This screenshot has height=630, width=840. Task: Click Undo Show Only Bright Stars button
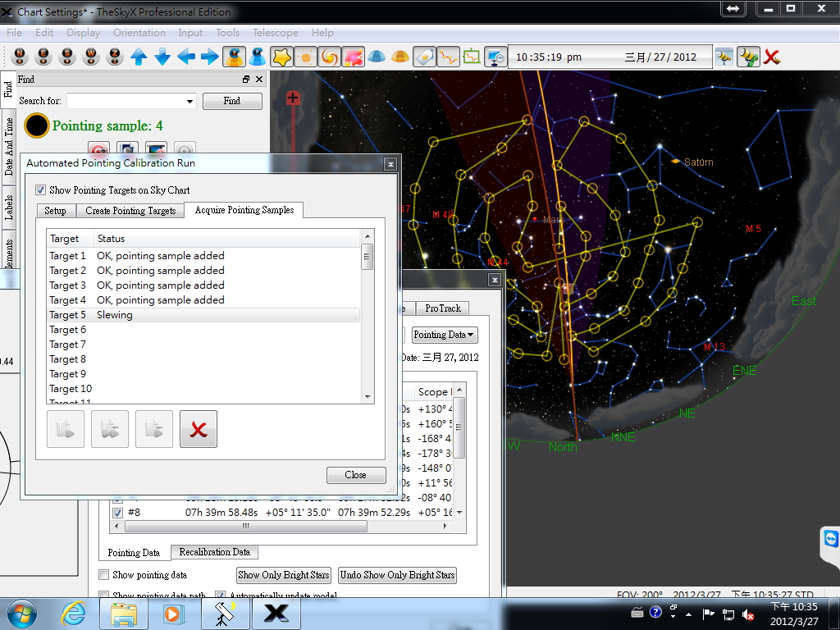coord(398,575)
